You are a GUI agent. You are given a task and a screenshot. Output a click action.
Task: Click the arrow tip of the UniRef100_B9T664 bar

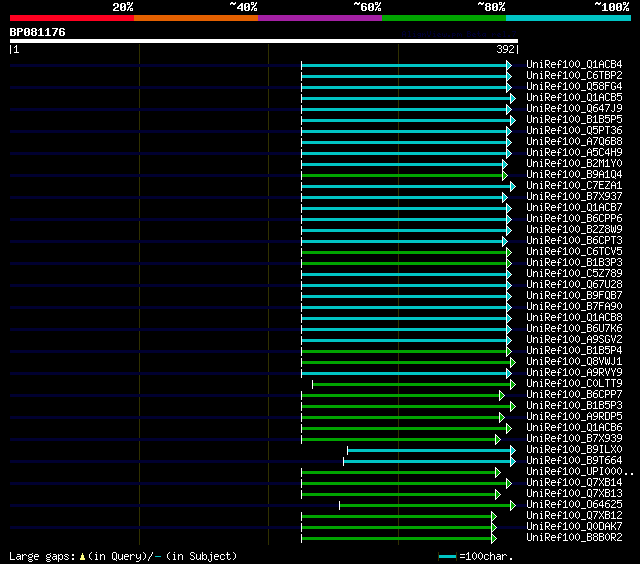512,461
